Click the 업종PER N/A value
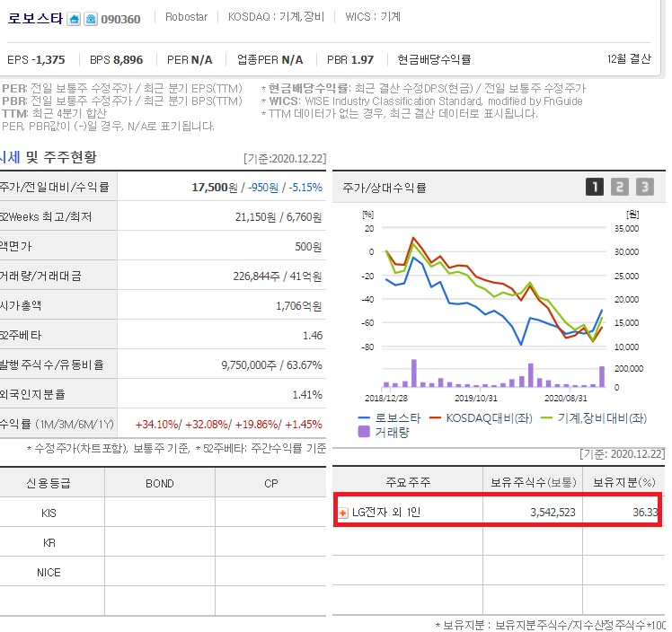 [x=270, y=59]
